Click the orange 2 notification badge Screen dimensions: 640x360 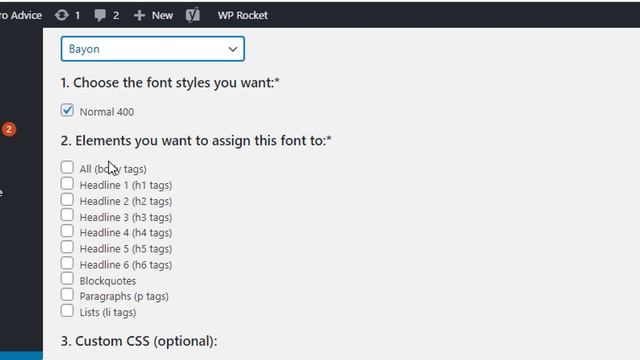[9, 129]
